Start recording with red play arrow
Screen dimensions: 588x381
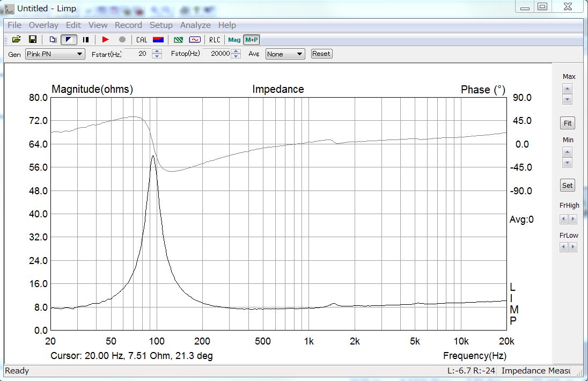tap(105, 39)
